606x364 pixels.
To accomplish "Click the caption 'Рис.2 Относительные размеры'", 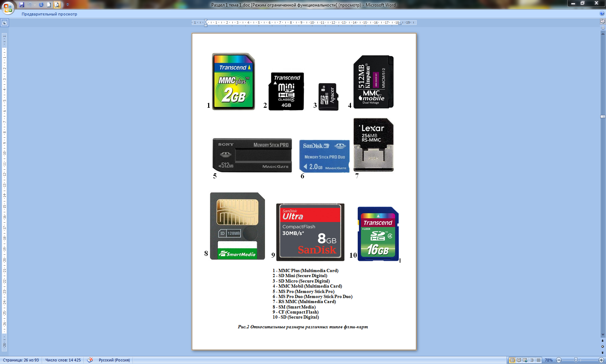I will click(x=271, y=327).
